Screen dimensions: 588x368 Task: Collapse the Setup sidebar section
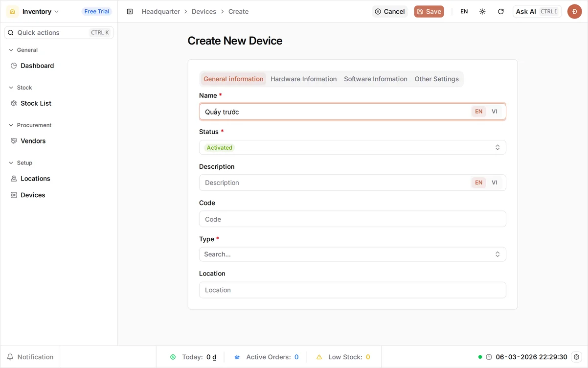21,163
